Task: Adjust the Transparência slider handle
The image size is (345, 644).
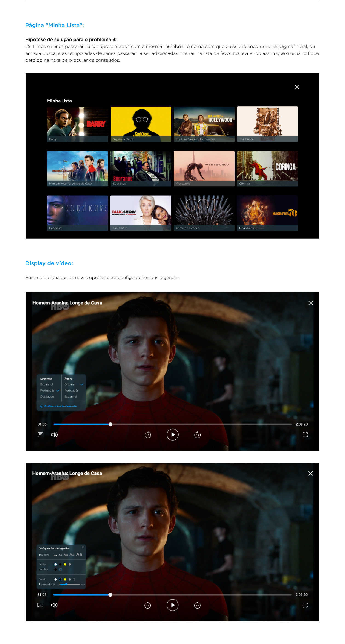Action: point(66,584)
